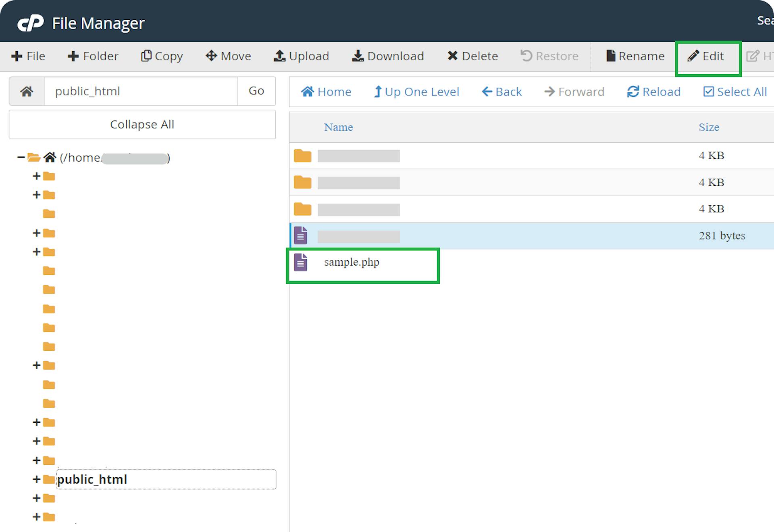
Task: Click the Rename file icon
Action: (x=611, y=56)
